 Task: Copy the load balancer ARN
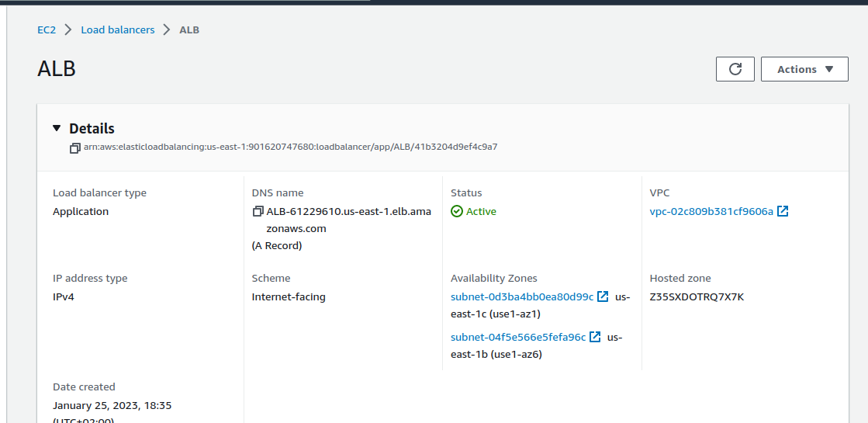(74, 147)
